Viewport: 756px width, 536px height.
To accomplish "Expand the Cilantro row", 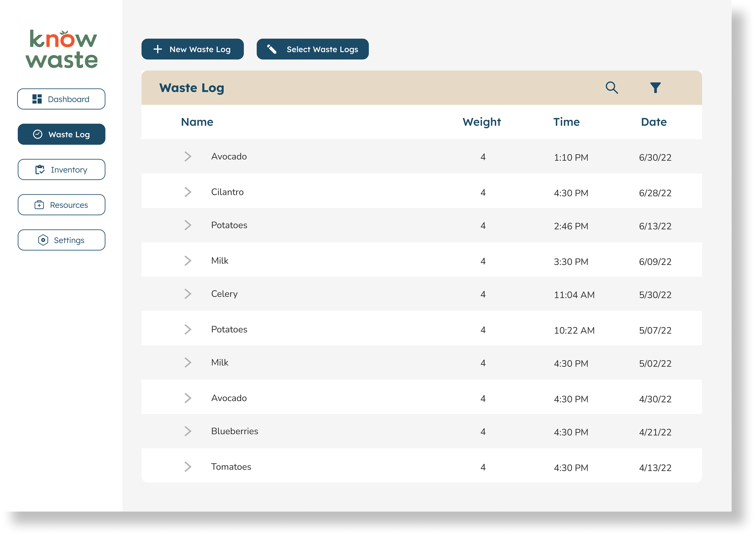I will pyautogui.click(x=188, y=192).
